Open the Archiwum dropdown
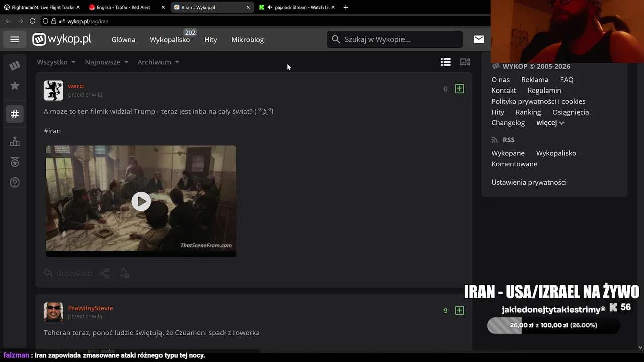644x362 pixels. pyautogui.click(x=158, y=62)
